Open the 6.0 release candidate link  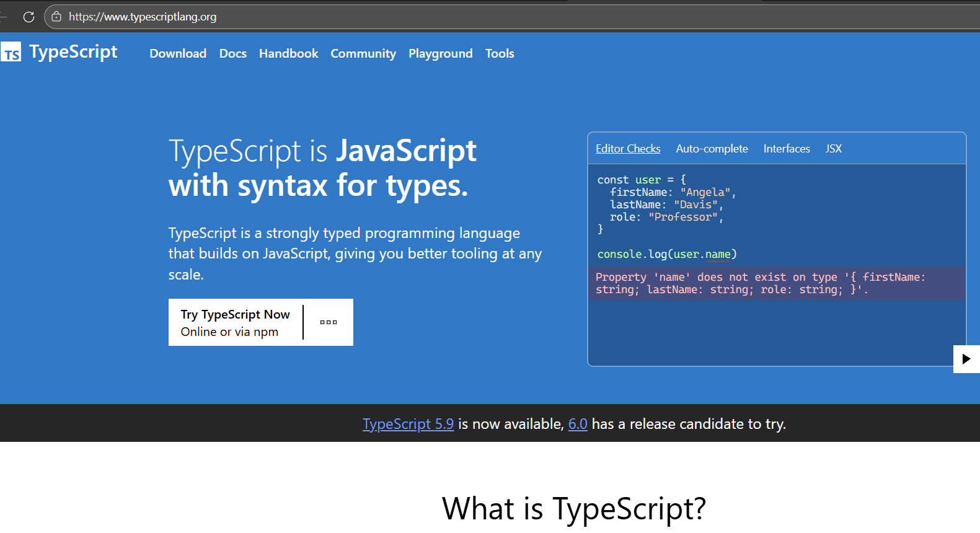[x=578, y=424]
